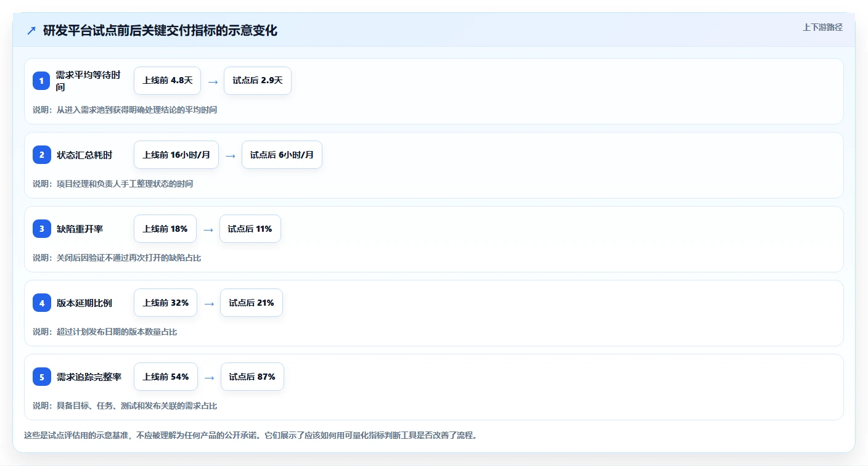Choose the 上线前 18% value pill

(165, 229)
